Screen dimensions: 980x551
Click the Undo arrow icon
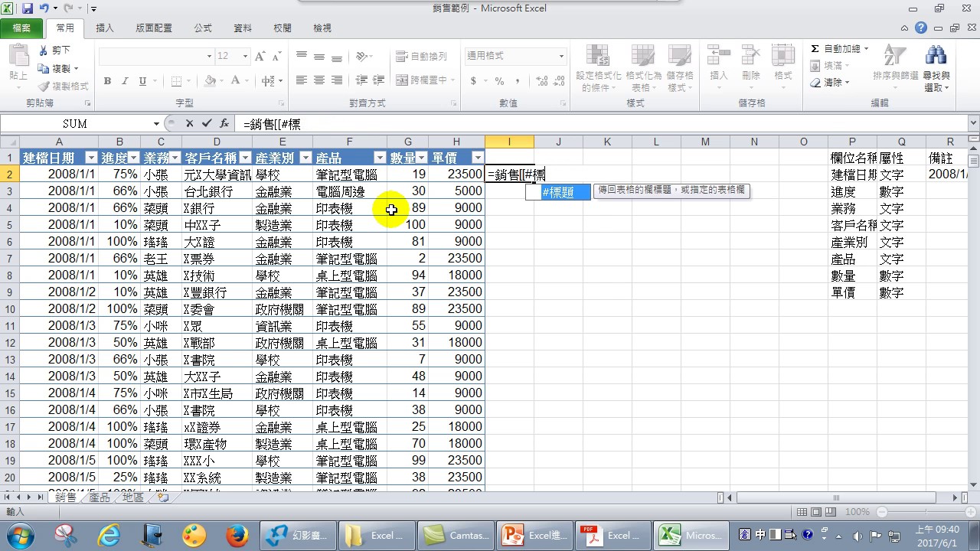pos(44,8)
